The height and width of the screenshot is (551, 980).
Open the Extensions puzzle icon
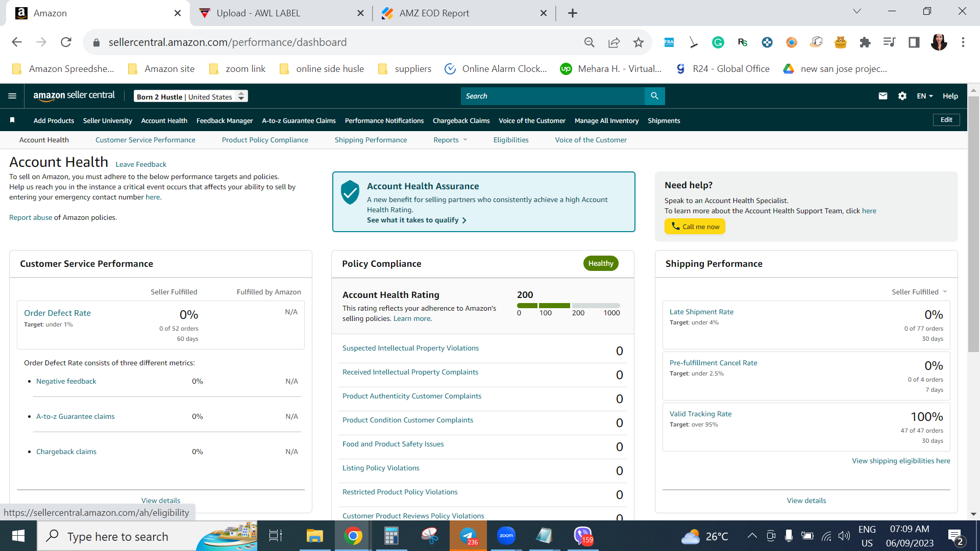point(865,42)
